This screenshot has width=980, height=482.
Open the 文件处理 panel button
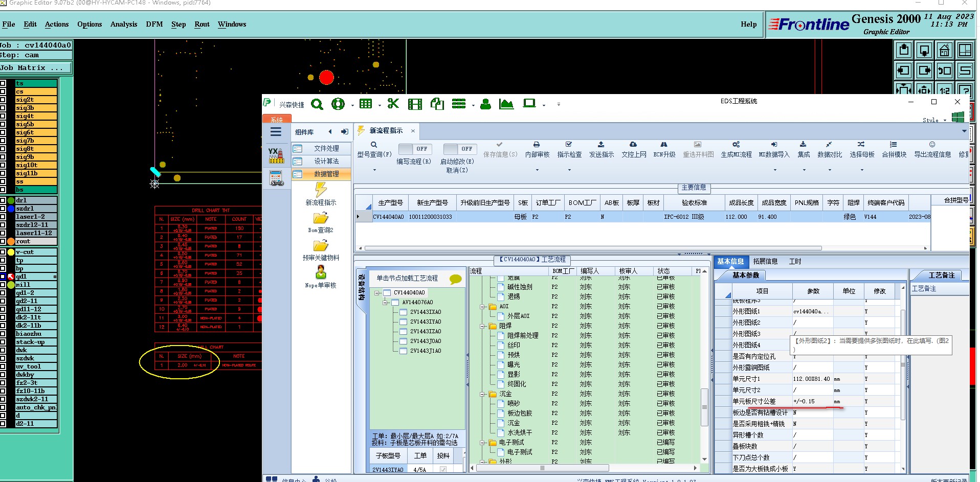click(x=322, y=148)
